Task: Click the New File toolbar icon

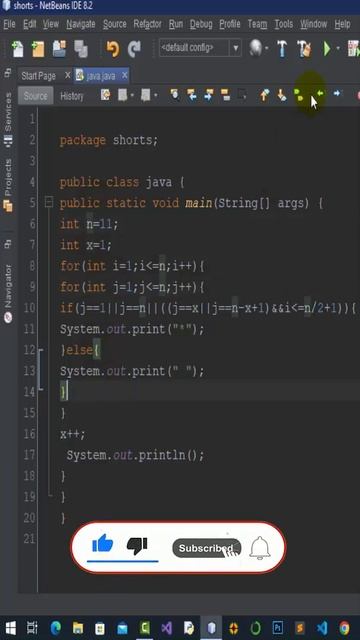Action: [18, 49]
